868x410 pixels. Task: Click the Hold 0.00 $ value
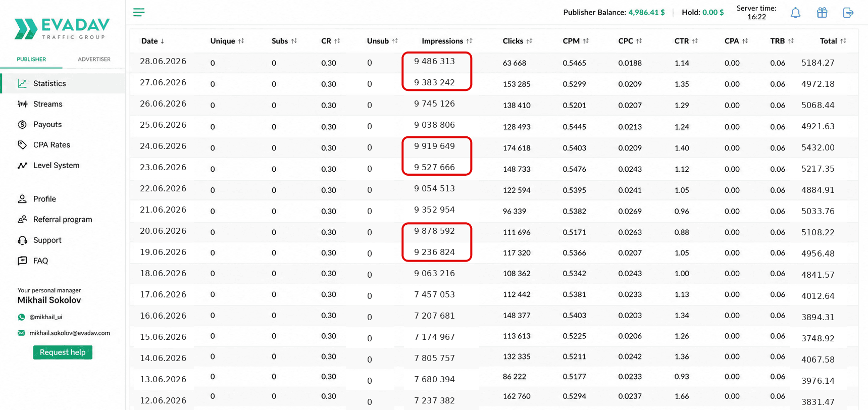[x=713, y=12]
